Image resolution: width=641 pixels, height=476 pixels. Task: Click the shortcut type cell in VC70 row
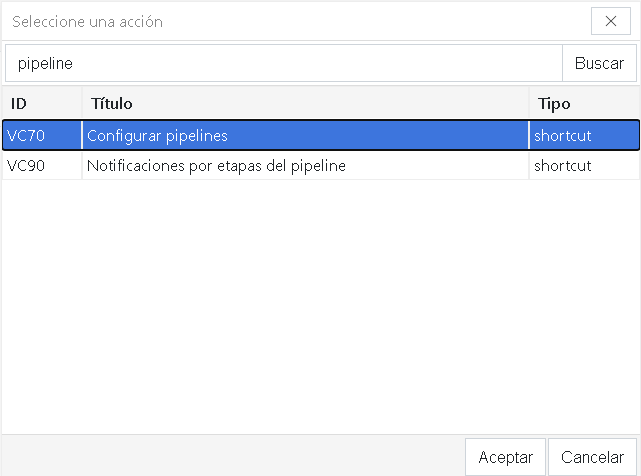582,135
